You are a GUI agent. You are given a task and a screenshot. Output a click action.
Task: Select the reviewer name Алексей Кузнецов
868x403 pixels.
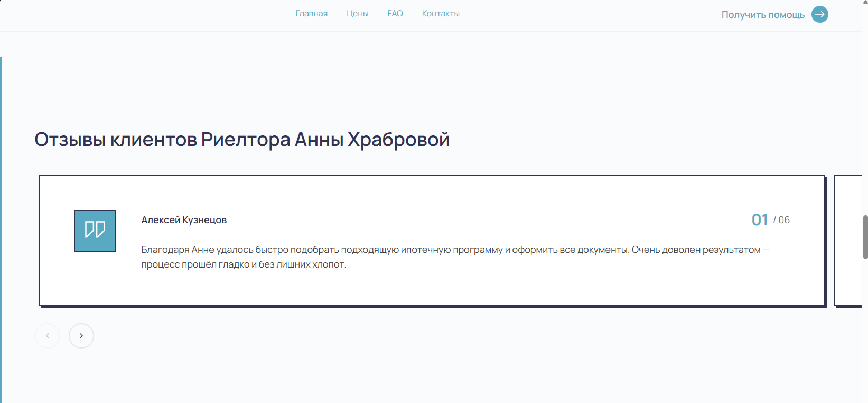[x=184, y=220]
